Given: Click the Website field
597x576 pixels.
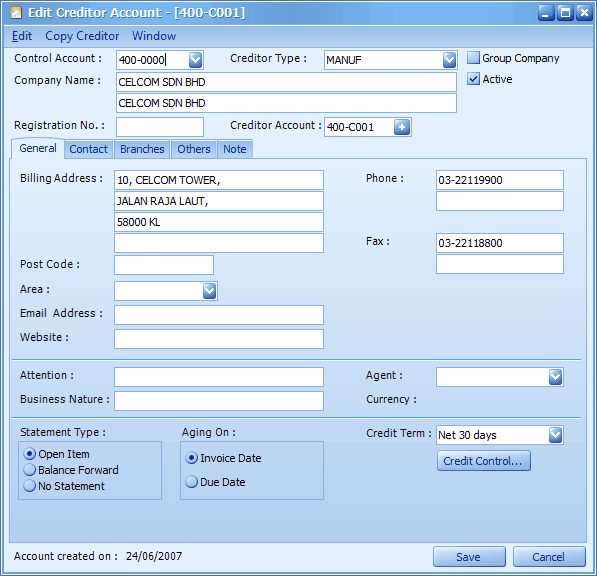Looking at the screenshot, I should [x=219, y=339].
